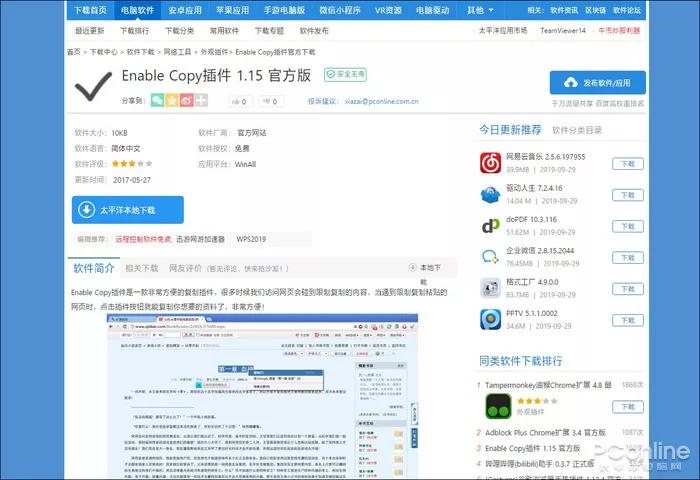Click the red Weibo share icon
This screenshot has height=480, width=700.
tap(187, 100)
